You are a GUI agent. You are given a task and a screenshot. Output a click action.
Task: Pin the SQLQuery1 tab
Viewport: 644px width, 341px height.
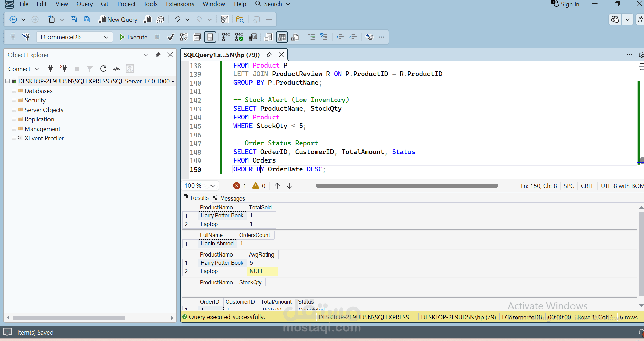click(x=269, y=55)
